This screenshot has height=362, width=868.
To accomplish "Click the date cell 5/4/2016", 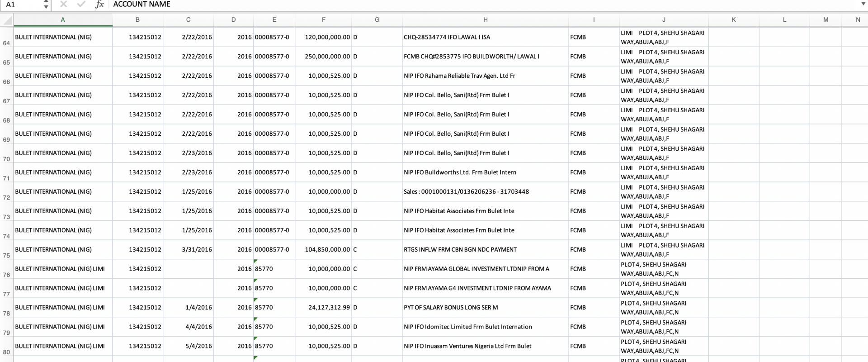I will (x=188, y=346).
